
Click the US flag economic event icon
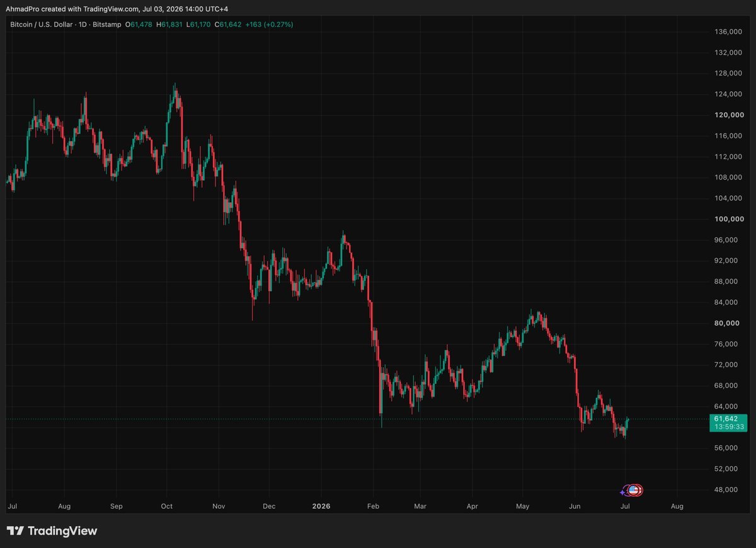[634, 490]
